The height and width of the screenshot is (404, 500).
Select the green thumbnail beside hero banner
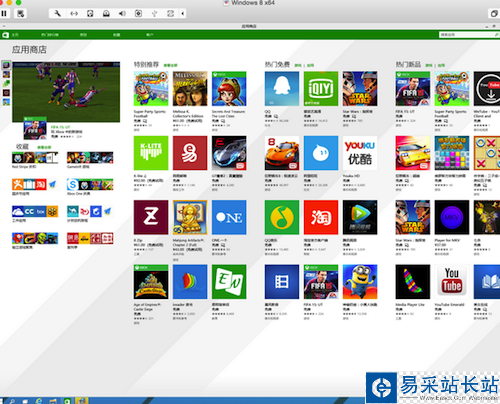pyautogui.click(x=6, y=83)
